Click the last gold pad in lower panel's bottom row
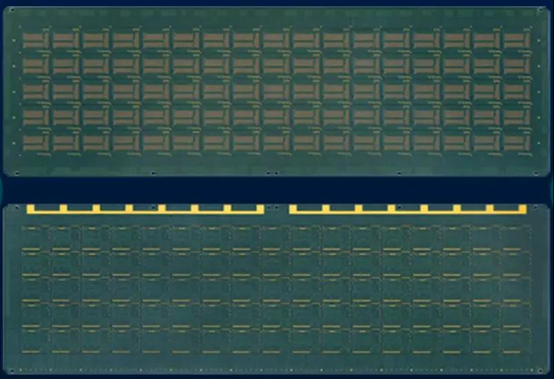554x379 pixels. (511, 352)
